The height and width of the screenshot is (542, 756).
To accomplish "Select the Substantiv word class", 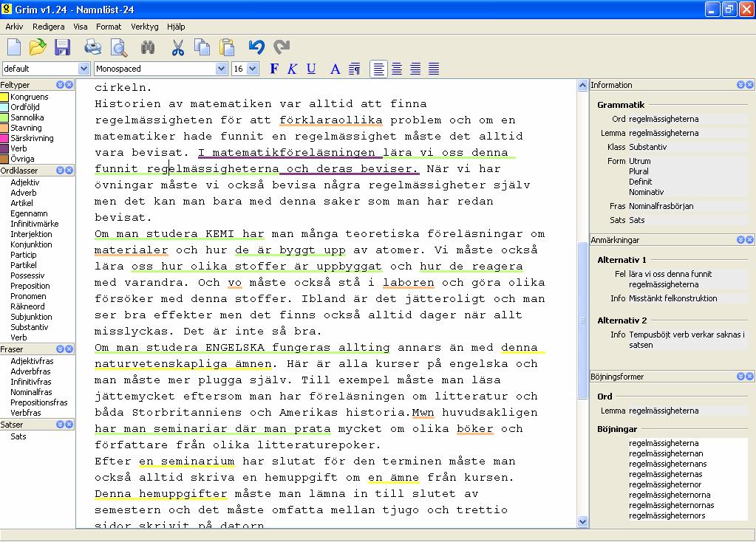I will [x=30, y=327].
